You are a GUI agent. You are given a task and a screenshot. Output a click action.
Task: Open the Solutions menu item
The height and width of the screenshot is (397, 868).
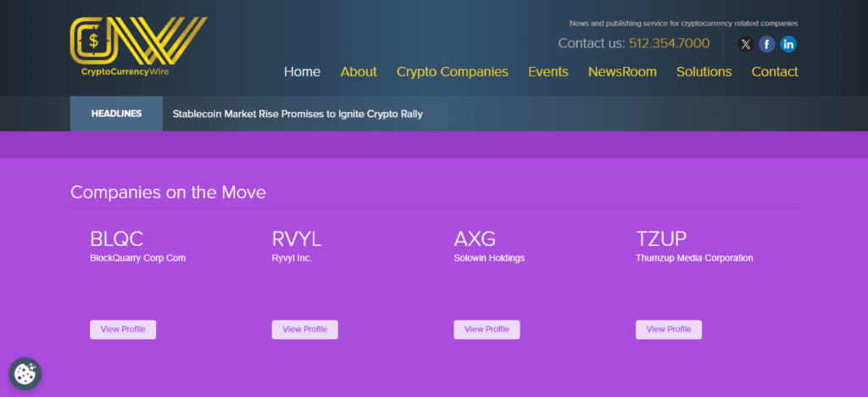click(x=704, y=72)
